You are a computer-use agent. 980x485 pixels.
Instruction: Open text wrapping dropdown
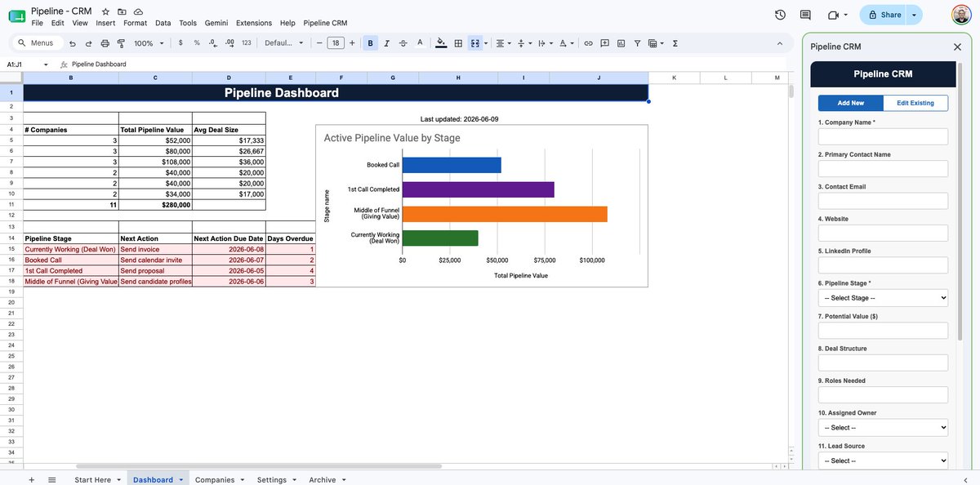546,42
